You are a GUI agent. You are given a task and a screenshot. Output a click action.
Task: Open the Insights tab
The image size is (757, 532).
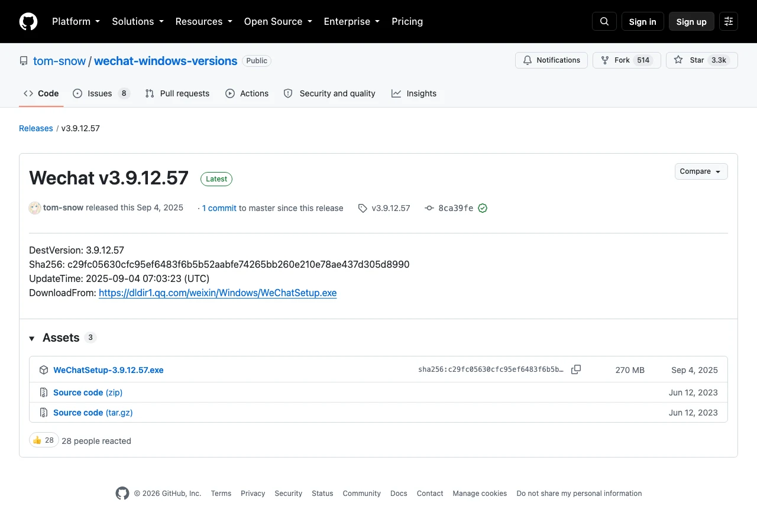tap(414, 93)
